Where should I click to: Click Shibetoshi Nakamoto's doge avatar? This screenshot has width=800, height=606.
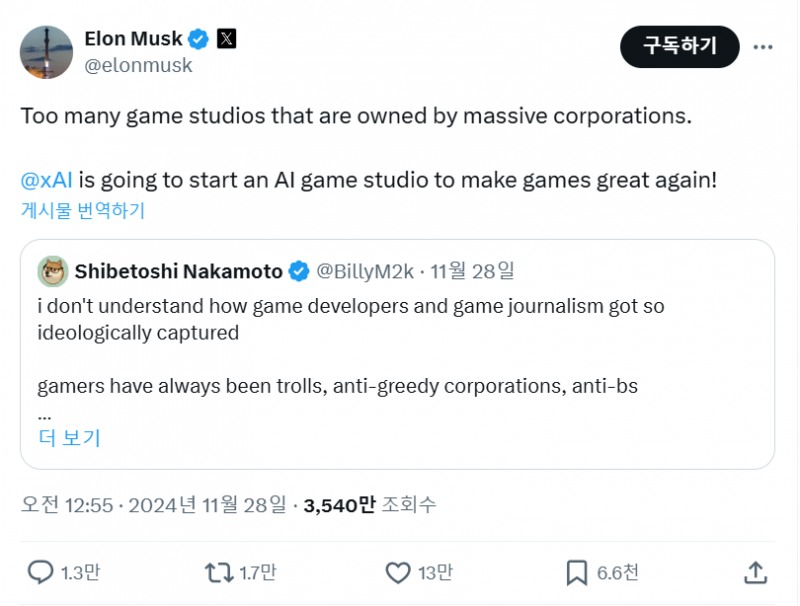tap(52, 271)
